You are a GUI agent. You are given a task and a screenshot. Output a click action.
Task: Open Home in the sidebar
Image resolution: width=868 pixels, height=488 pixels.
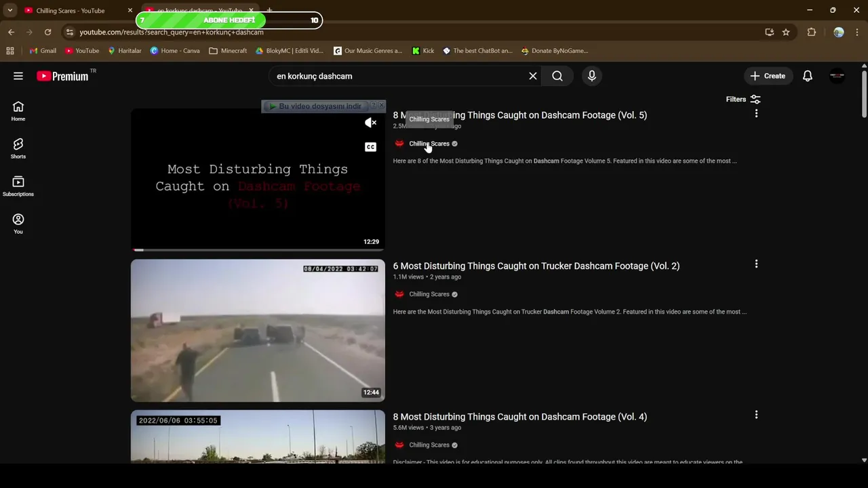18,111
